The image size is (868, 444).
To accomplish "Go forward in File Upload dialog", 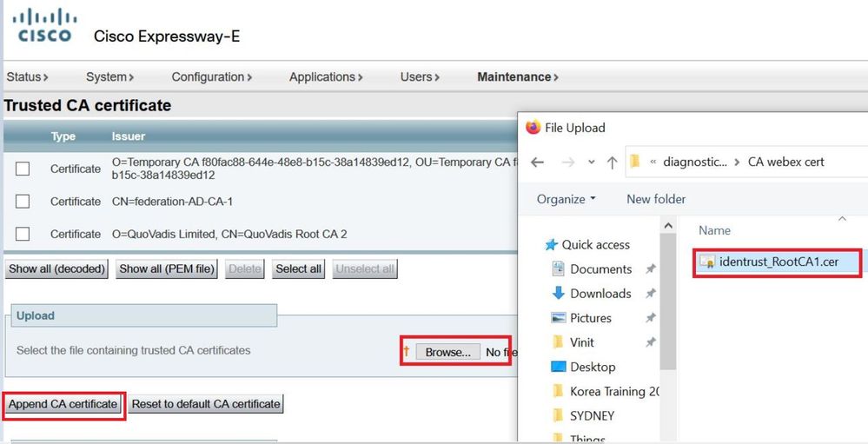I will [x=568, y=162].
